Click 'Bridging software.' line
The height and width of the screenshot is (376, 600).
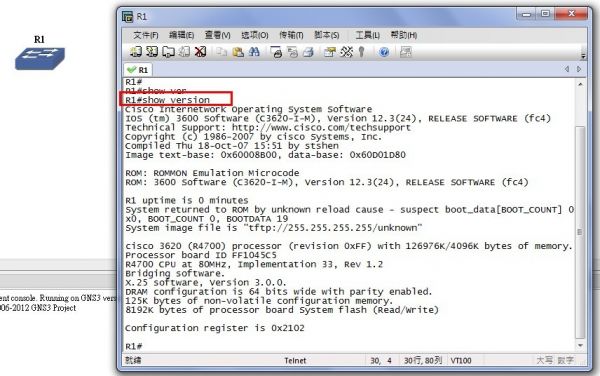(175, 273)
